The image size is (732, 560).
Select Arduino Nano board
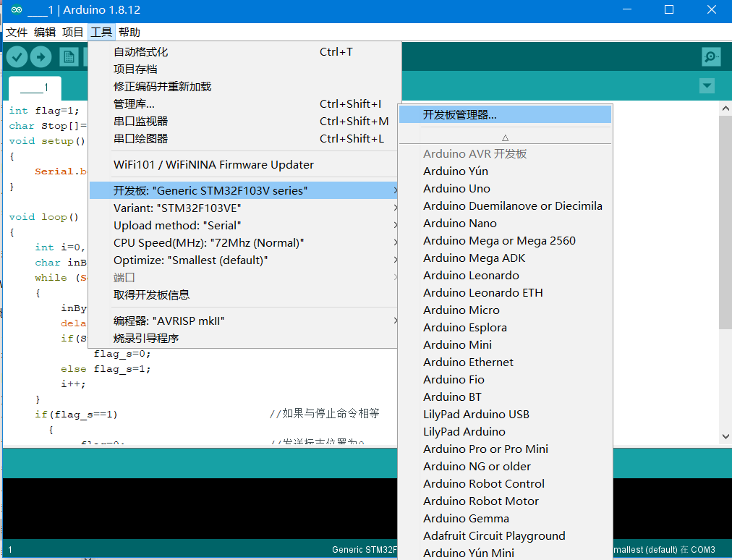[505, 224]
